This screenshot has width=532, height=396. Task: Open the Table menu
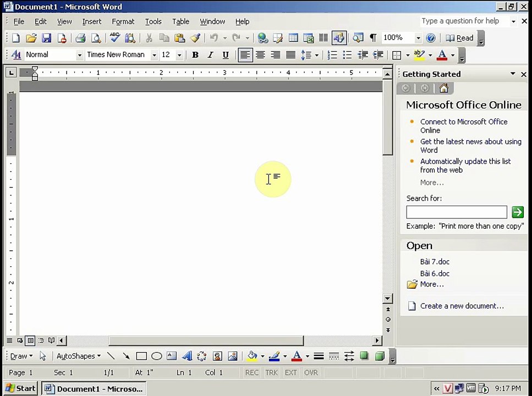[180, 21]
